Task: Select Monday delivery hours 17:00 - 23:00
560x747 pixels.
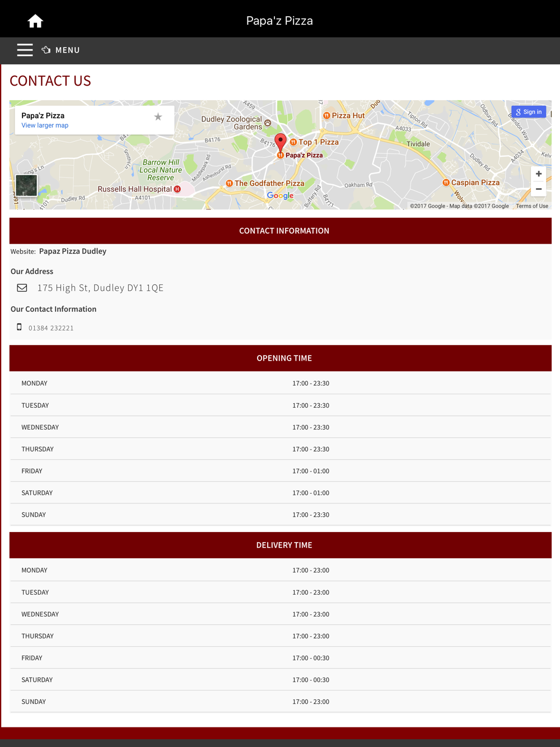Action: (311, 571)
